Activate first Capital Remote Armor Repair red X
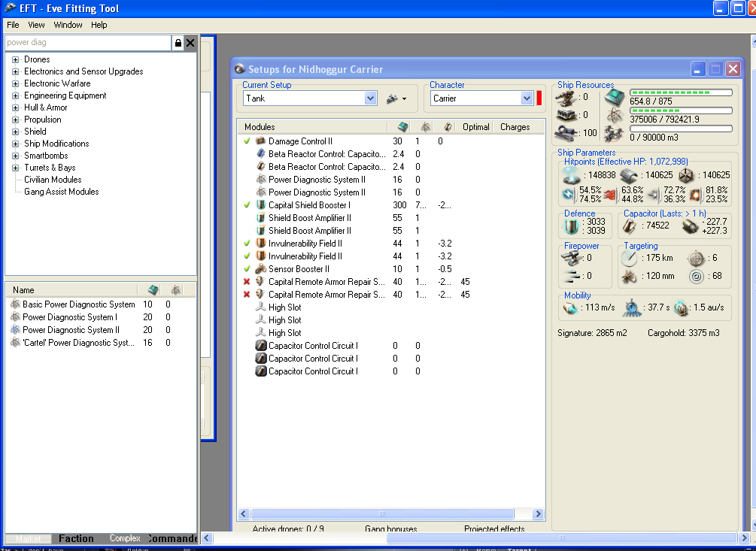756x551 pixels. pyautogui.click(x=247, y=282)
